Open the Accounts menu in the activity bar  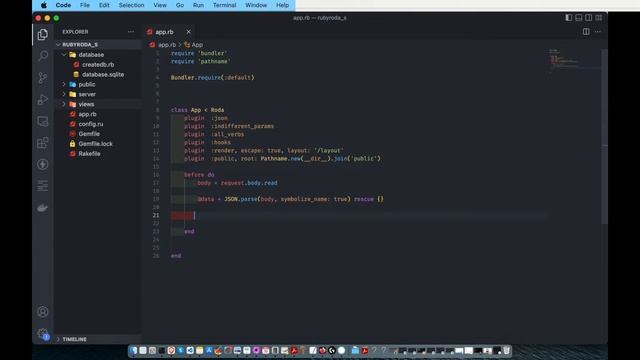click(x=43, y=312)
